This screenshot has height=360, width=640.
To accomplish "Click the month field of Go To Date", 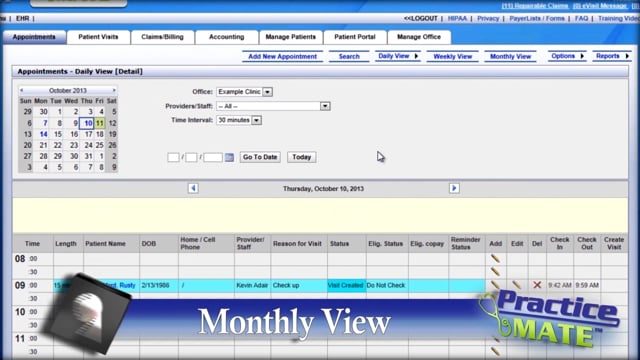I will 173,157.
